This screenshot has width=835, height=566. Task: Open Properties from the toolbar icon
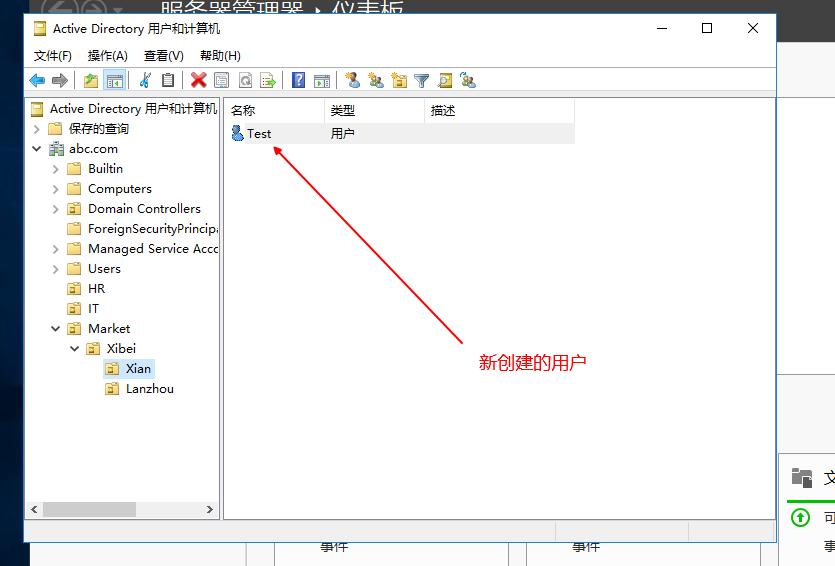(x=222, y=81)
